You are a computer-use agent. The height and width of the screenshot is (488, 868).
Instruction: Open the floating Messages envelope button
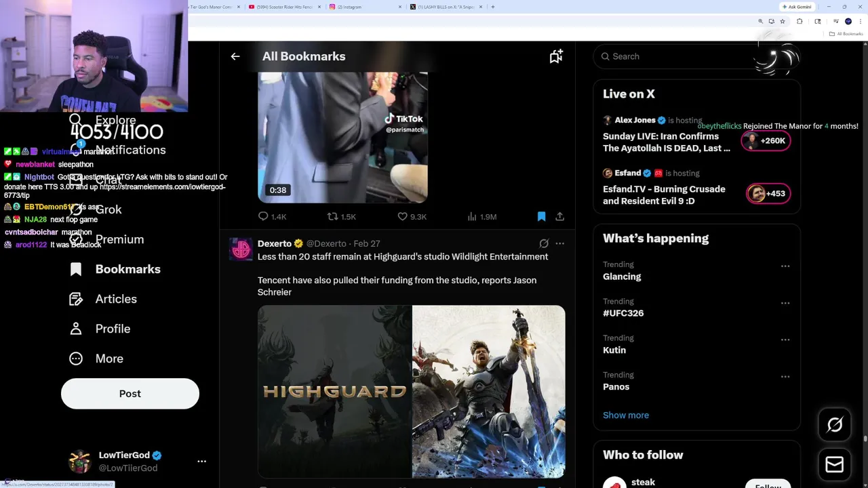(x=835, y=464)
